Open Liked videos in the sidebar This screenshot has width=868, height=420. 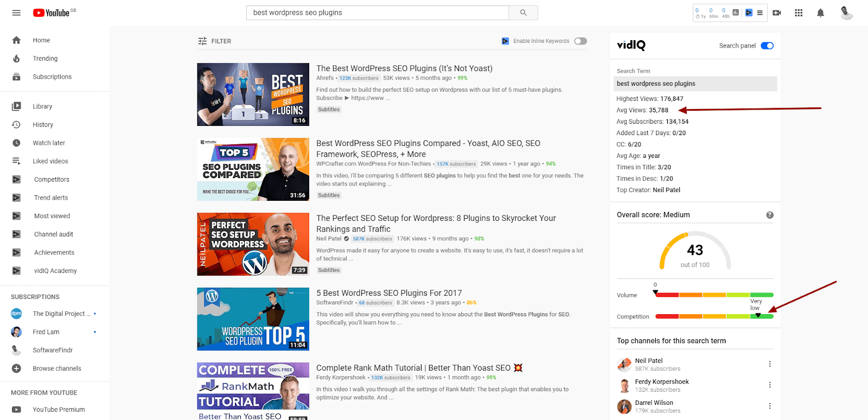coord(50,161)
